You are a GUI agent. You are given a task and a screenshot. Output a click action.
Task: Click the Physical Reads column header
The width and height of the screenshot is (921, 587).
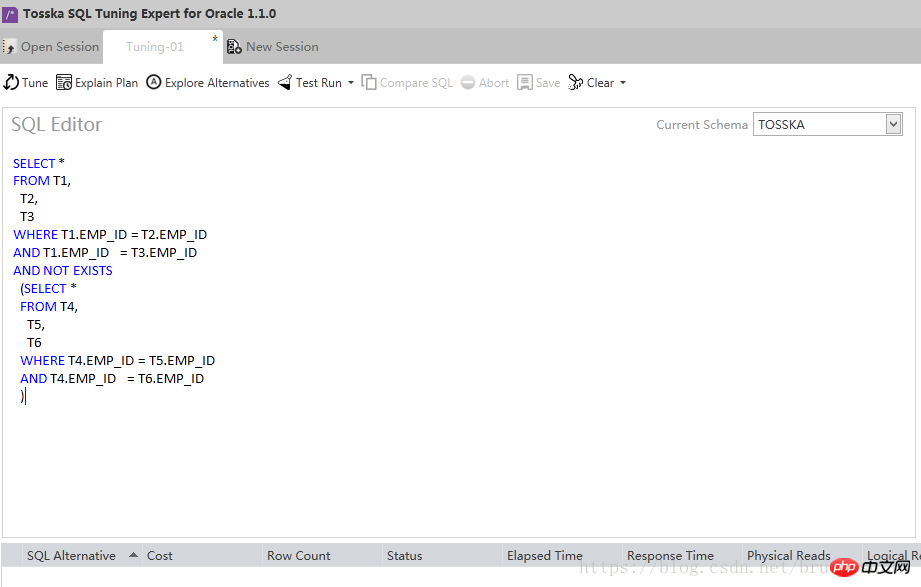[788, 556]
